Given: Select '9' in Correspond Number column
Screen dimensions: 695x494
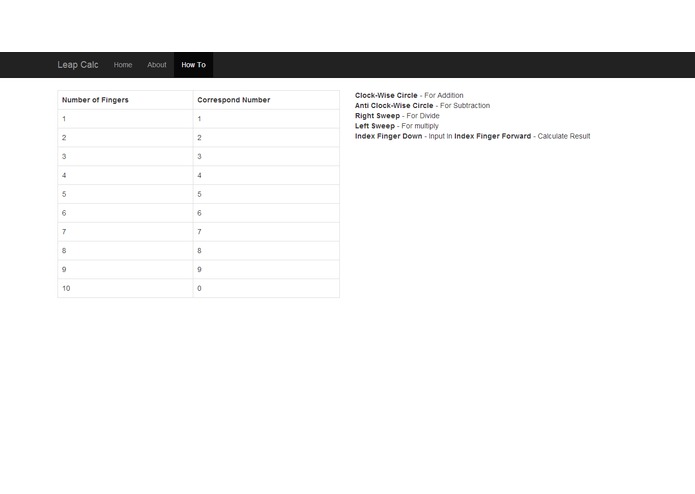Looking at the screenshot, I should click(x=266, y=269).
